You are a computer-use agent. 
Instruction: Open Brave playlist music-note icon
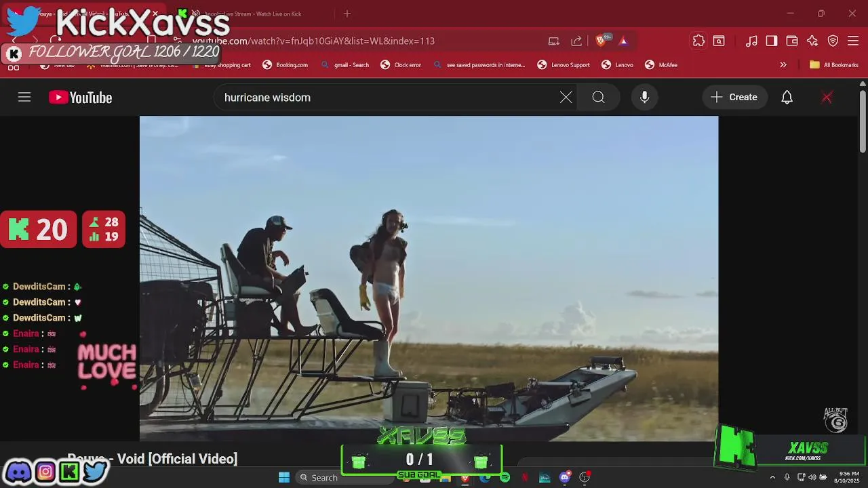point(751,41)
